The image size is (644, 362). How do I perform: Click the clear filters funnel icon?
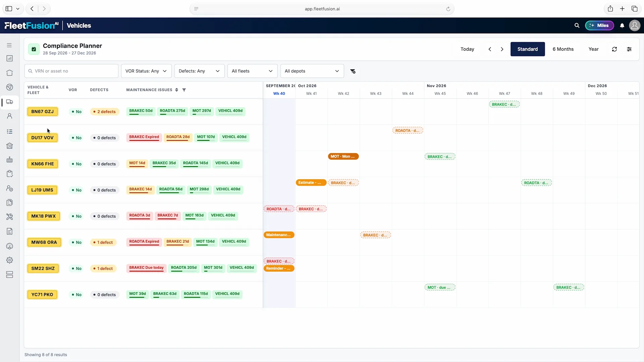pyautogui.click(x=353, y=71)
